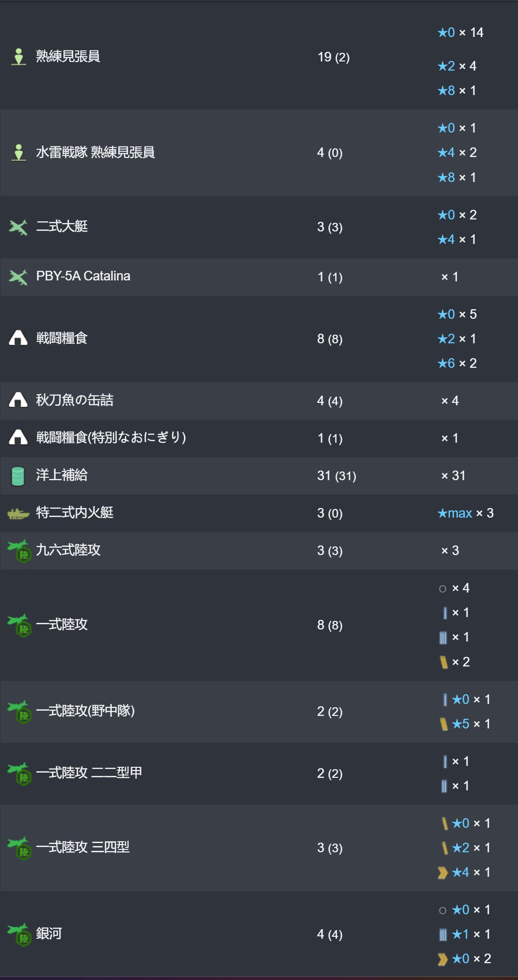This screenshot has width=518, height=980.
Task: Click the green drum icon for 洋上補給
Action: (x=18, y=476)
